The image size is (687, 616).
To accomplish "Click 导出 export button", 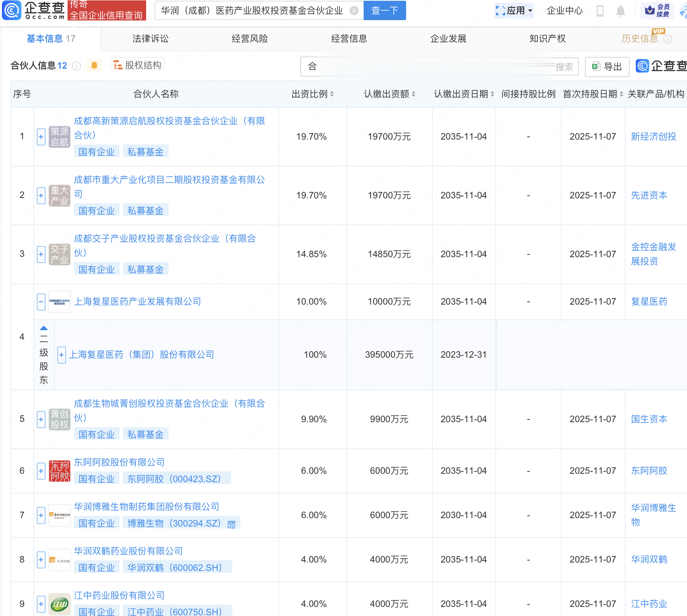I will pos(607,67).
